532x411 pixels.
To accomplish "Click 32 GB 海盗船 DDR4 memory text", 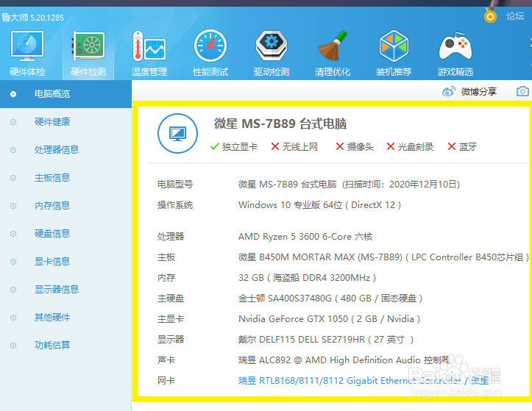I will (307, 278).
